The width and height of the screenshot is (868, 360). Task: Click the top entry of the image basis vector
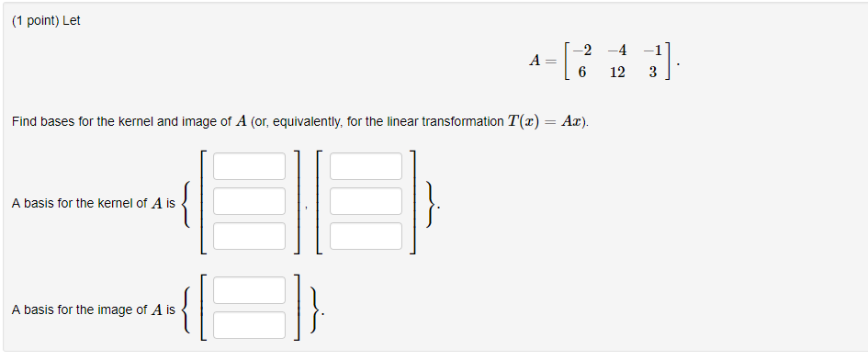pyautogui.click(x=249, y=290)
